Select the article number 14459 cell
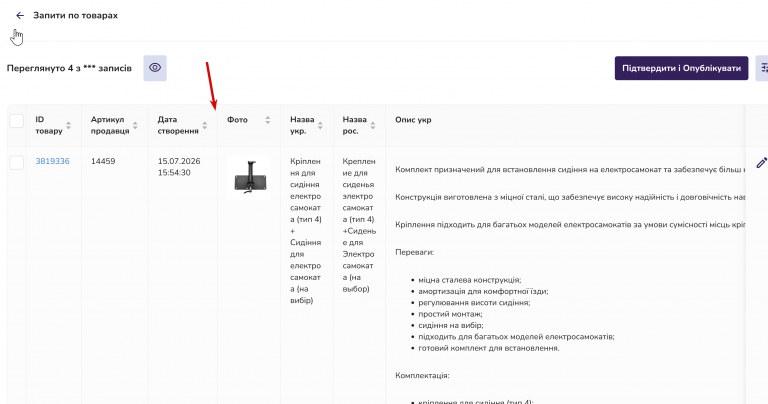 (103, 161)
